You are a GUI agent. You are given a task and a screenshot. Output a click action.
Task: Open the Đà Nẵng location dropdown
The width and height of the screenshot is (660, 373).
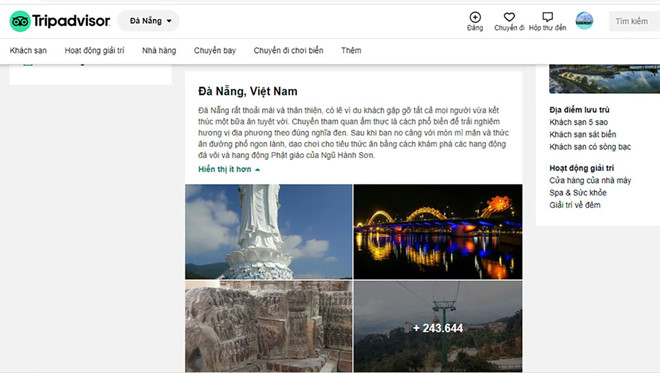click(148, 21)
